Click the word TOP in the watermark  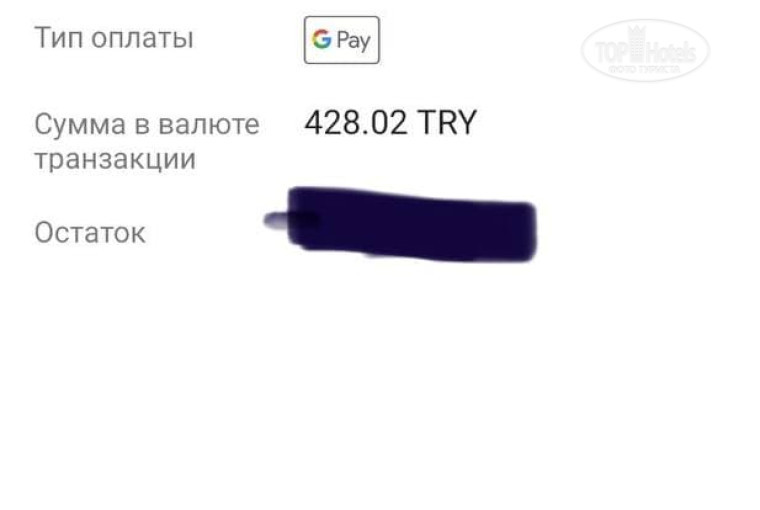point(612,52)
